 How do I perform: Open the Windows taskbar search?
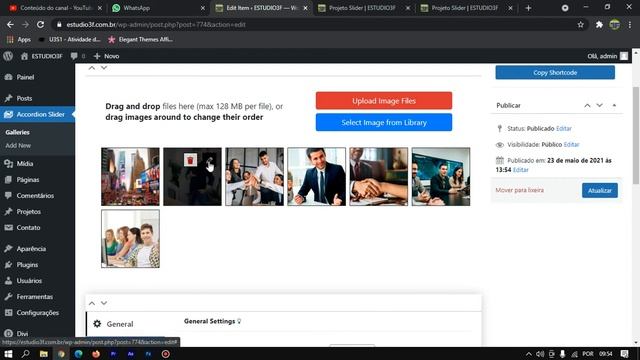pos(25,354)
